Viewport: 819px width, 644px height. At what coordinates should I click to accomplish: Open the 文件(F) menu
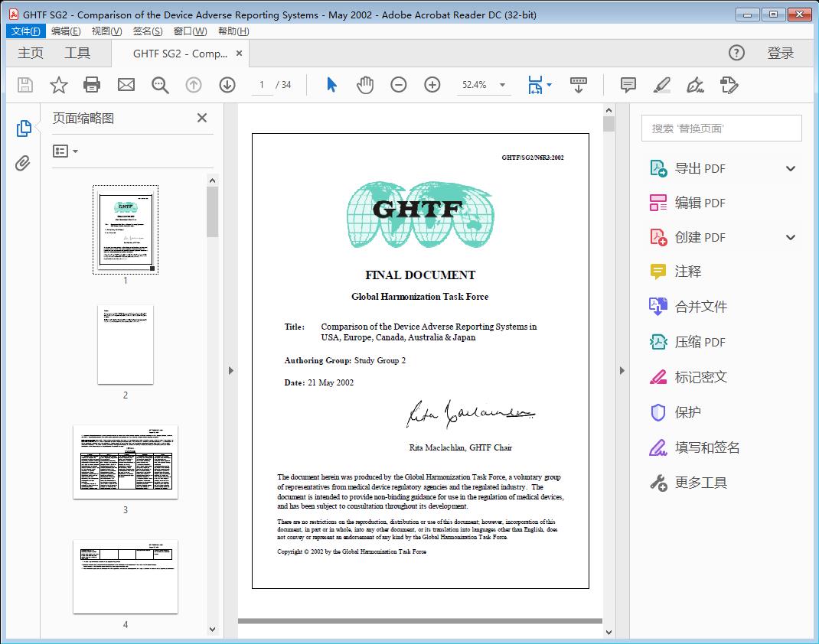tap(26, 31)
